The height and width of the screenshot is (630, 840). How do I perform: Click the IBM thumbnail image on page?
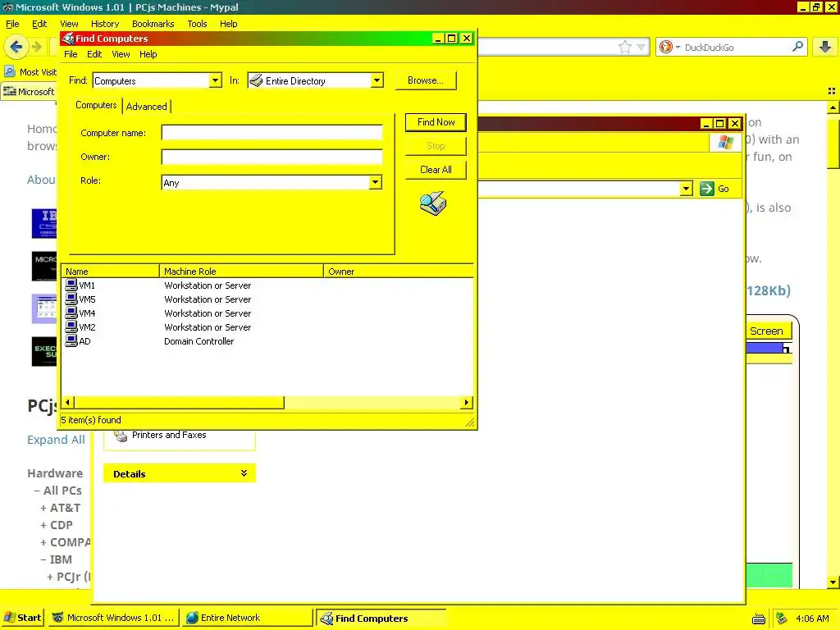click(44, 223)
